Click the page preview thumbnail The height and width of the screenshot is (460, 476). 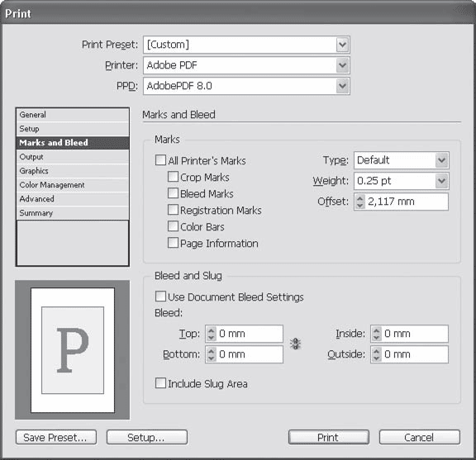72,350
